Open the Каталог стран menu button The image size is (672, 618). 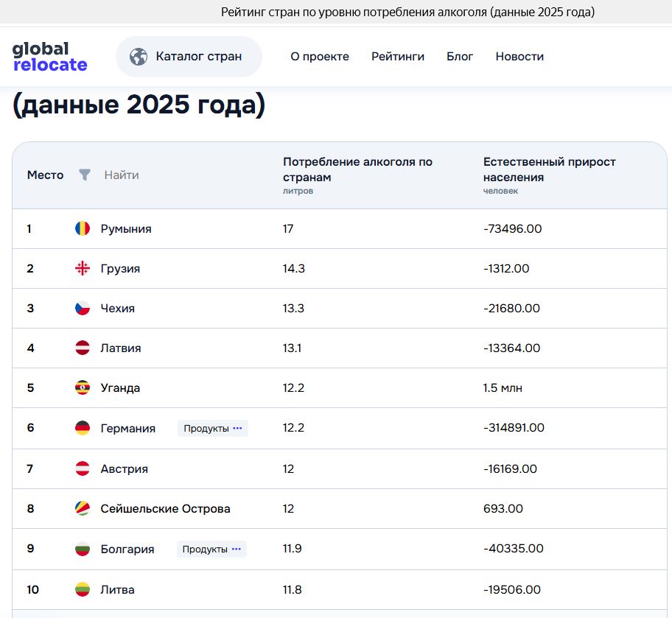click(189, 57)
